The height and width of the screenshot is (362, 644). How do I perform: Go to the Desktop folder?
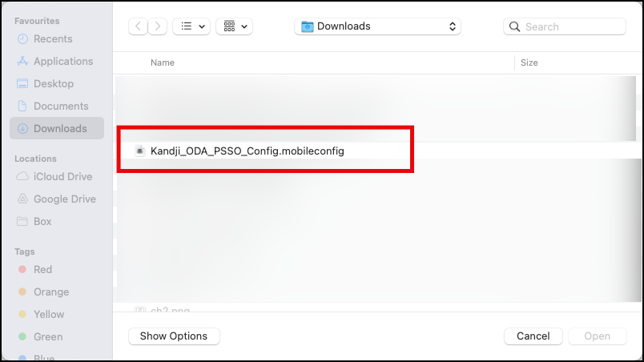pyautogui.click(x=53, y=83)
